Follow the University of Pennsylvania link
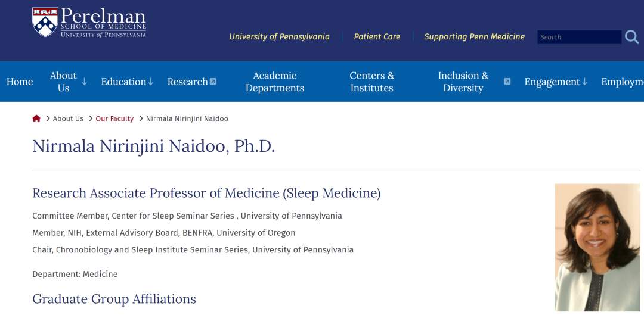Screen dimensions: 644x315 coord(279,37)
